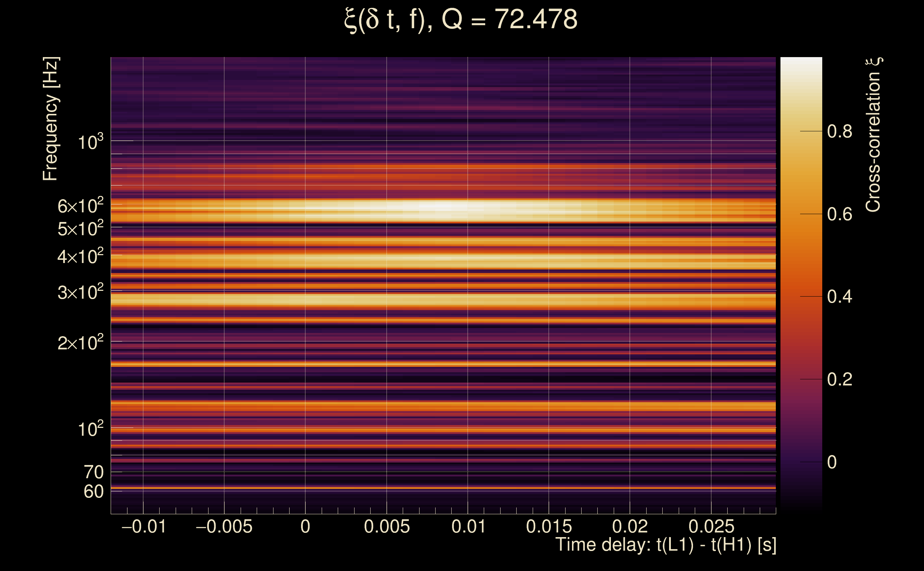Click the 10³ frequency axis tick label
This screenshot has width=924, height=571.
pos(90,142)
